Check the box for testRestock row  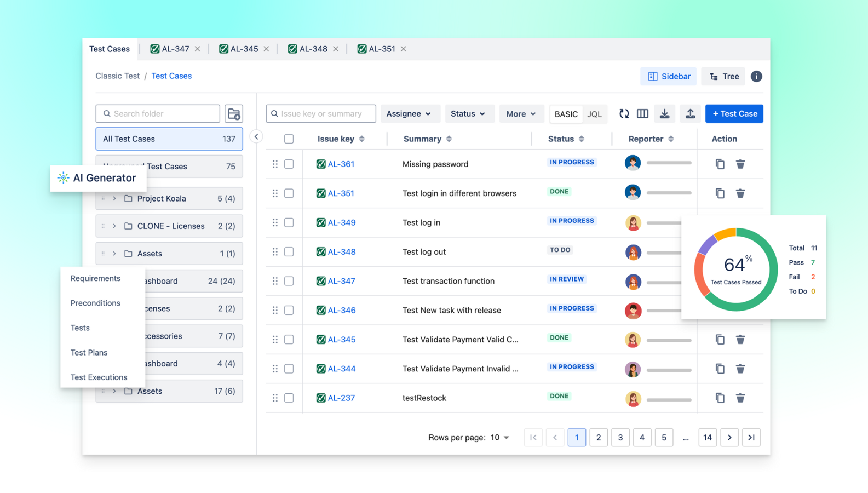tap(289, 398)
